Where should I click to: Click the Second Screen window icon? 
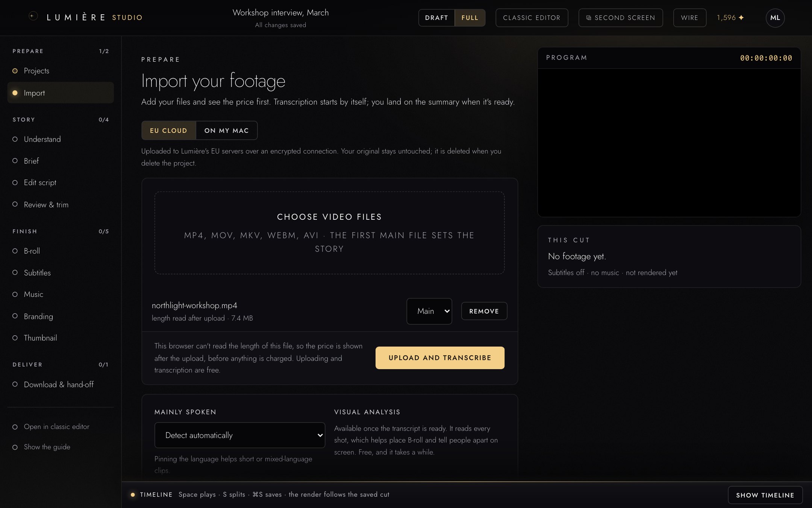click(x=589, y=18)
